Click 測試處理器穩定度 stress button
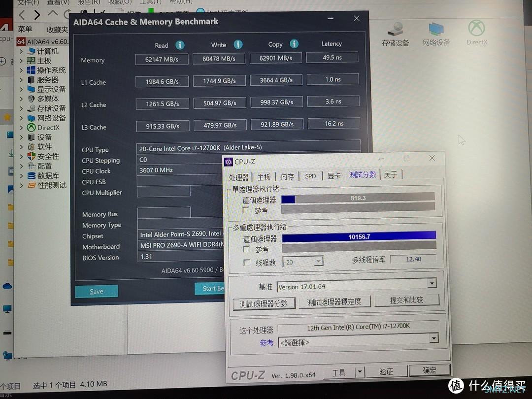The height and width of the screenshot is (399, 532). tap(334, 301)
